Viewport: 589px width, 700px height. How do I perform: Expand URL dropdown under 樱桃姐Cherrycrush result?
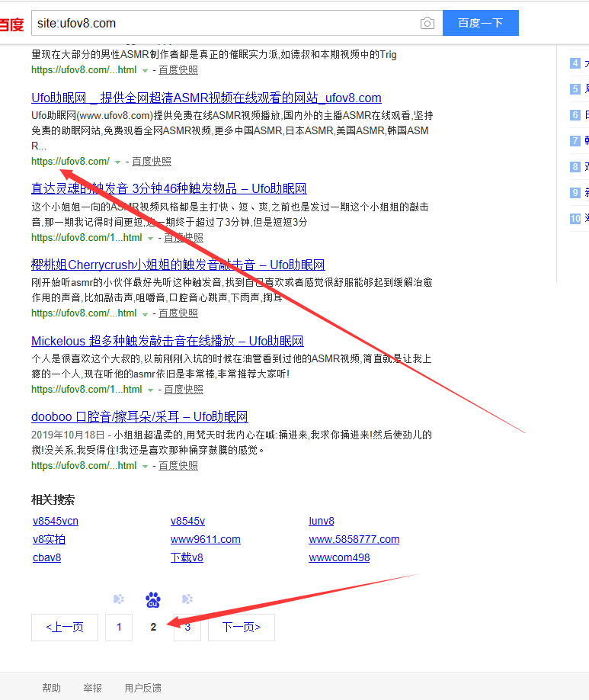point(145,314)
